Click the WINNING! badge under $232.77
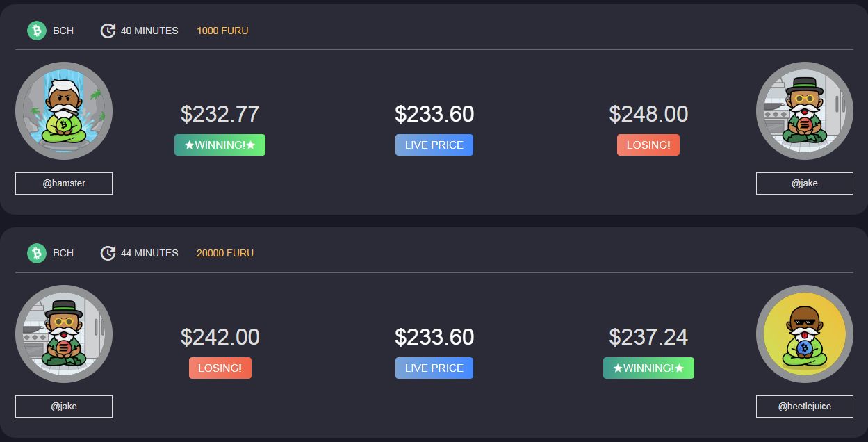Image resolution: width=868 pixels, height=442 pixels. [x=220, y=145]
